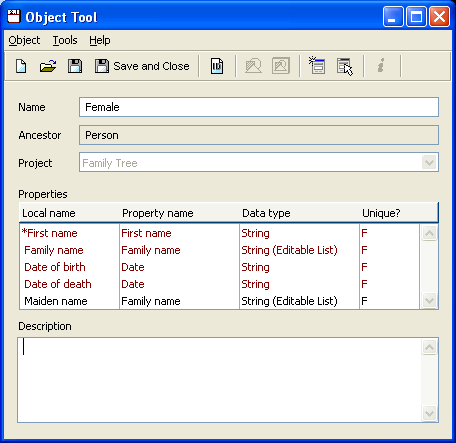Image resolution: width=456 pixels, height=443 pixels.
Task: Close the Object Tool window
Action: tap(439, 16)
